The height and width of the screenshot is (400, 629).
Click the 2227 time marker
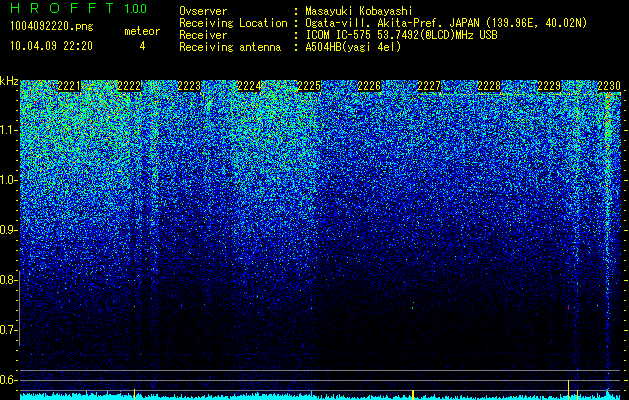pyautogui.click(x=429, y=86)
